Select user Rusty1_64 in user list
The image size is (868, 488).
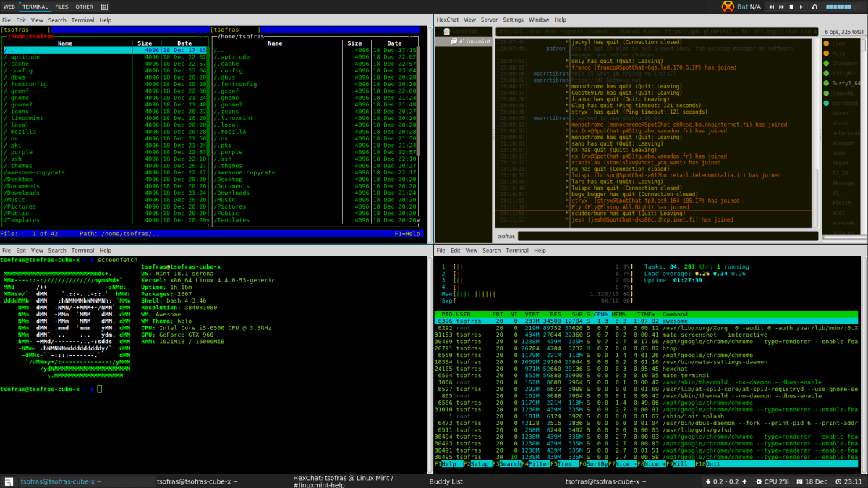(x=846, y=83)
